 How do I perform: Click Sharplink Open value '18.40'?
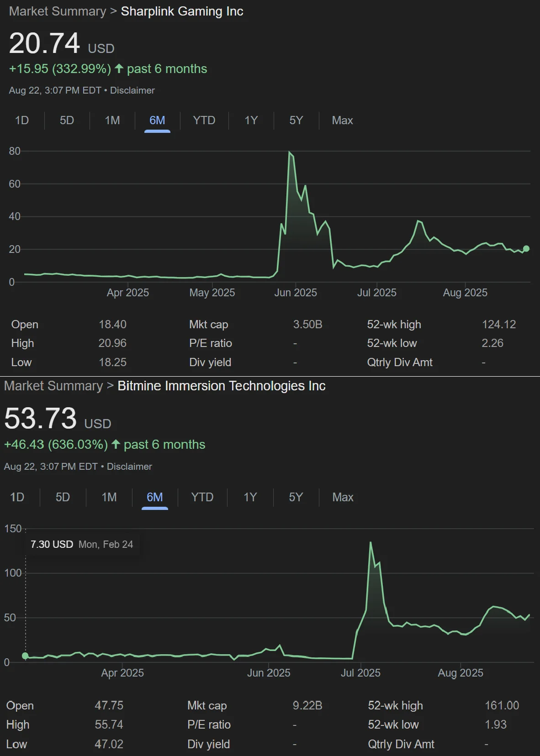[112, 325]
